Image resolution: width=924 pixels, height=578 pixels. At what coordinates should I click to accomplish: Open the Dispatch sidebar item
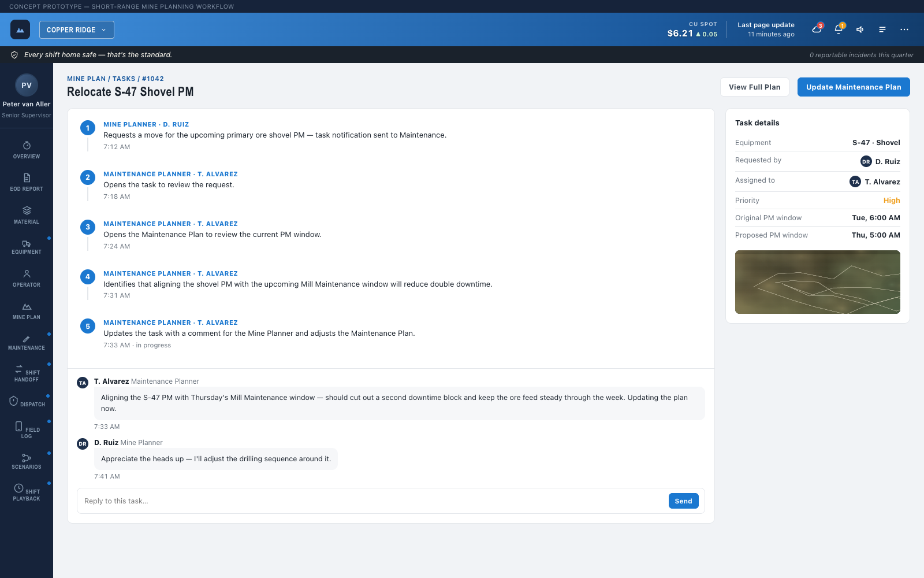[27, 402]
